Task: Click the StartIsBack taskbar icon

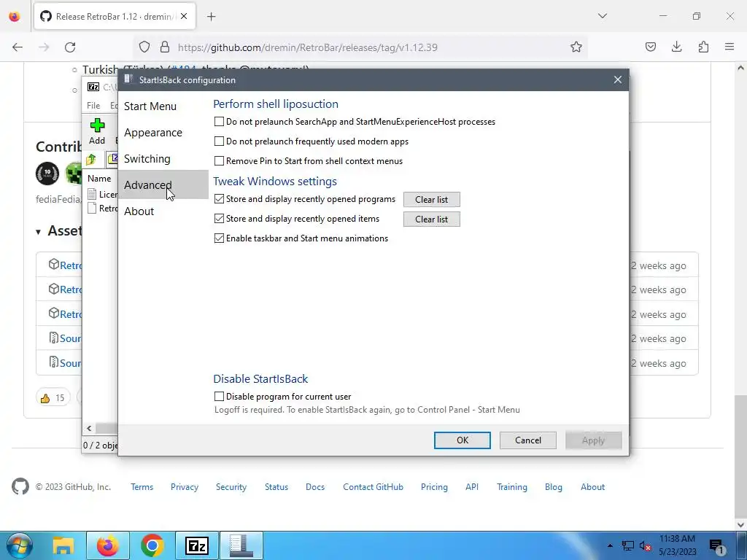Action: [241, 545]
